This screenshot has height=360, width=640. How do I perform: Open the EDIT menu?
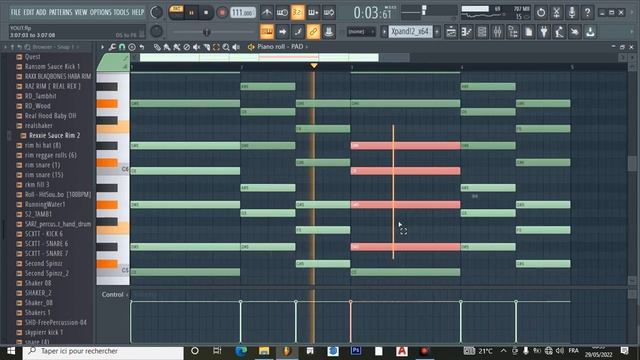(29, 12)
